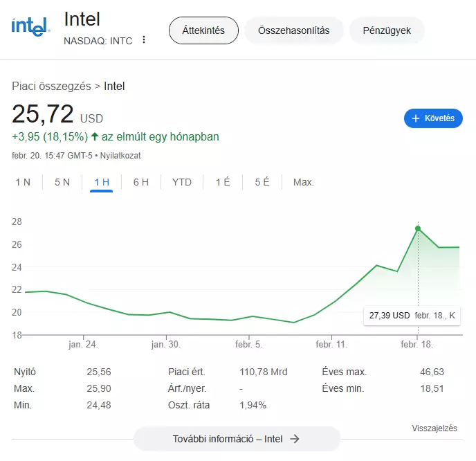Click the arrow icon after További információ

pos(295,439)
